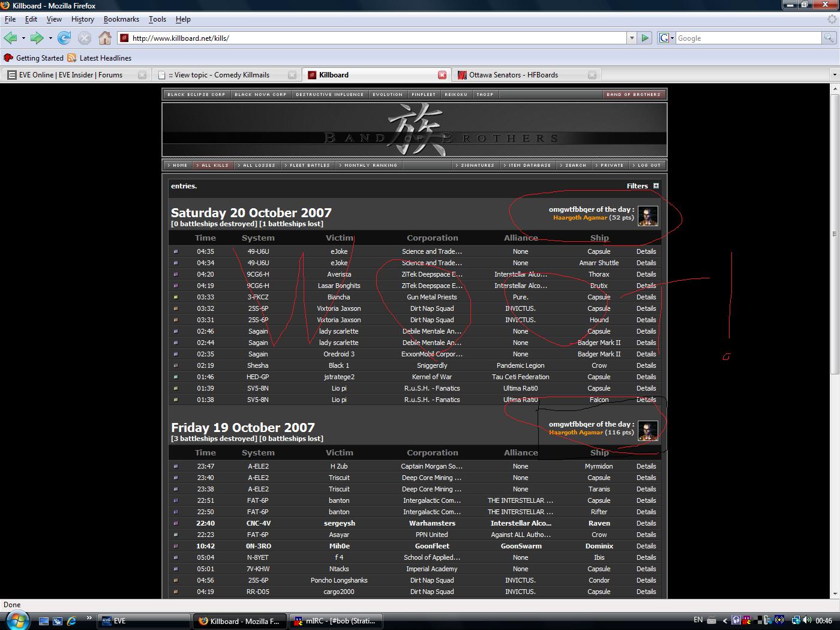Click Saturday's Haargoth Agamar name link

580,218
